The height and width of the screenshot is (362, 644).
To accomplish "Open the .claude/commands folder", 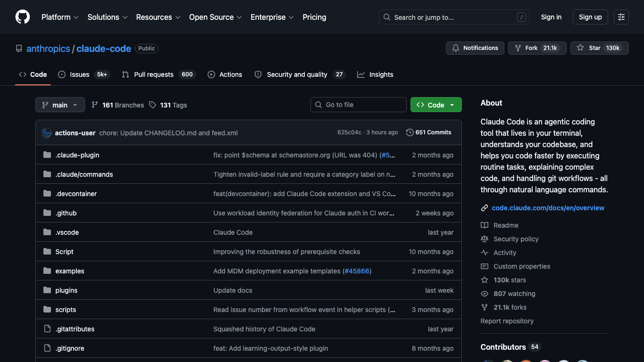I will point(84,174).
